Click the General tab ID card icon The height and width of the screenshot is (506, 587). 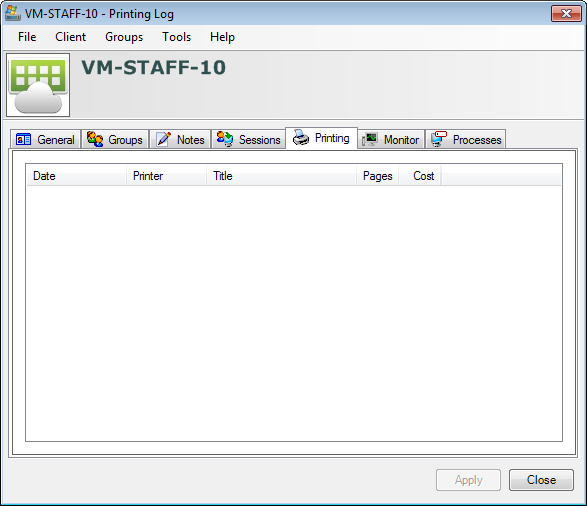point(23,139)
